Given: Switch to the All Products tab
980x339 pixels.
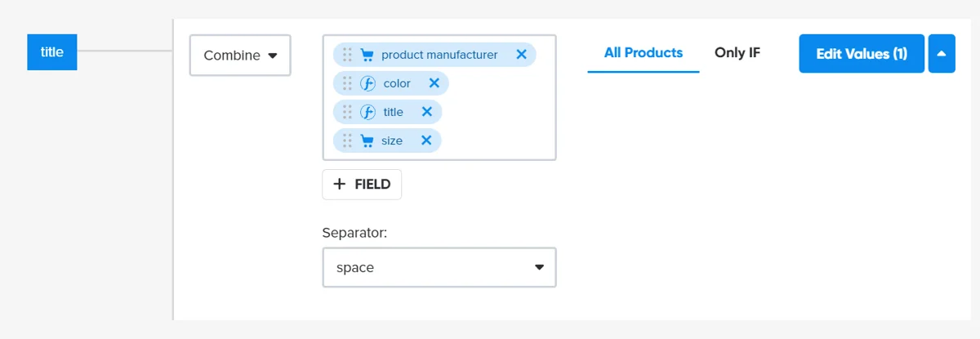Looking at the screenshot, I should click(643, 53).
